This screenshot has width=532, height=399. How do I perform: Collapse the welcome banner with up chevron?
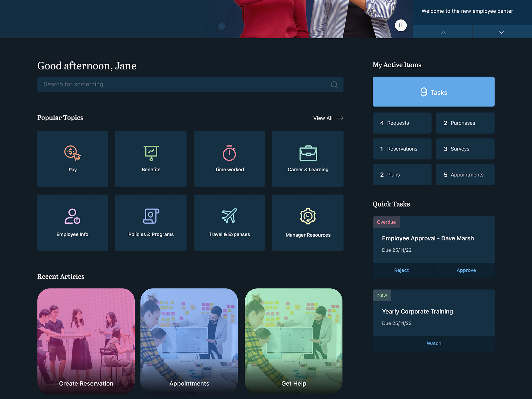[x=443, y=32]
